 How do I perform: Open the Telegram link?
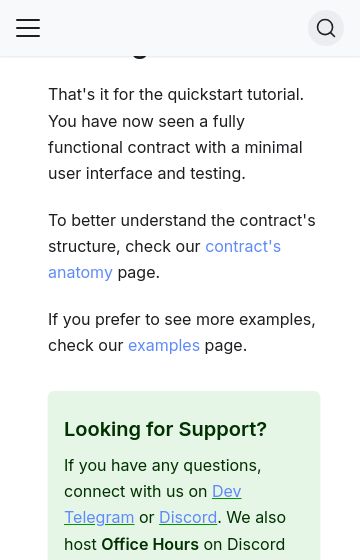pyautogui.click(x=99, y=518)
